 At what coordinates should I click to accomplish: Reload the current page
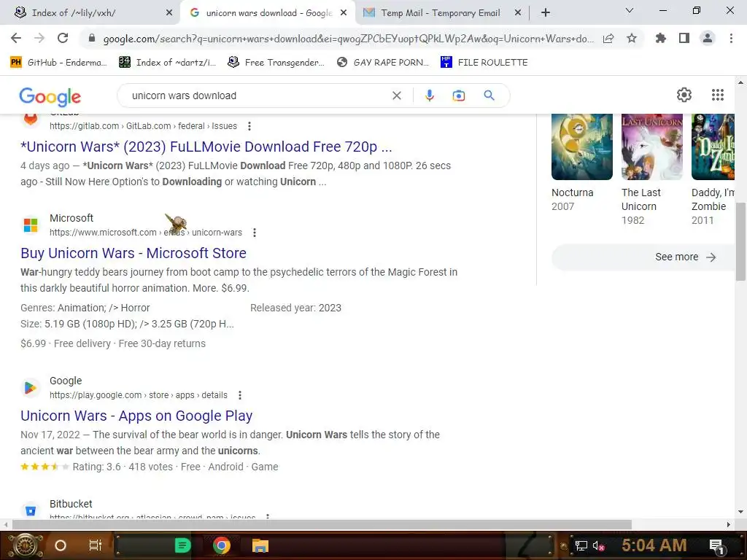pos(63,38)
